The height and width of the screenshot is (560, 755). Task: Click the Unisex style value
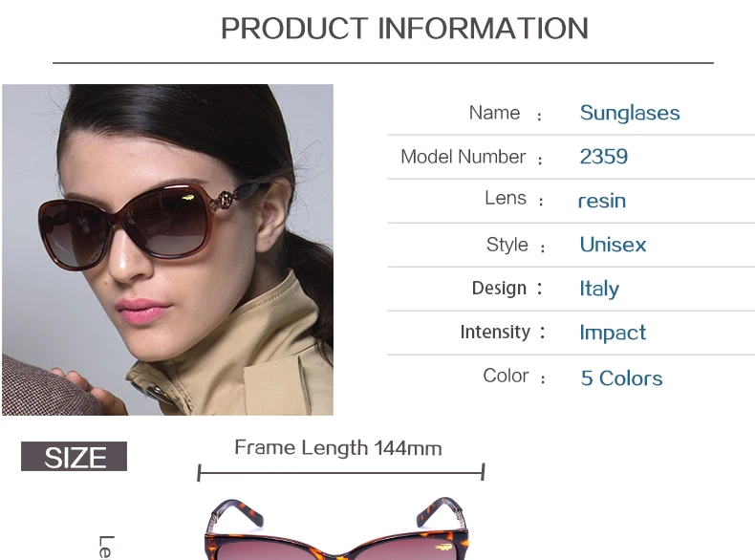pyautogui.click(x=613, y=245)
